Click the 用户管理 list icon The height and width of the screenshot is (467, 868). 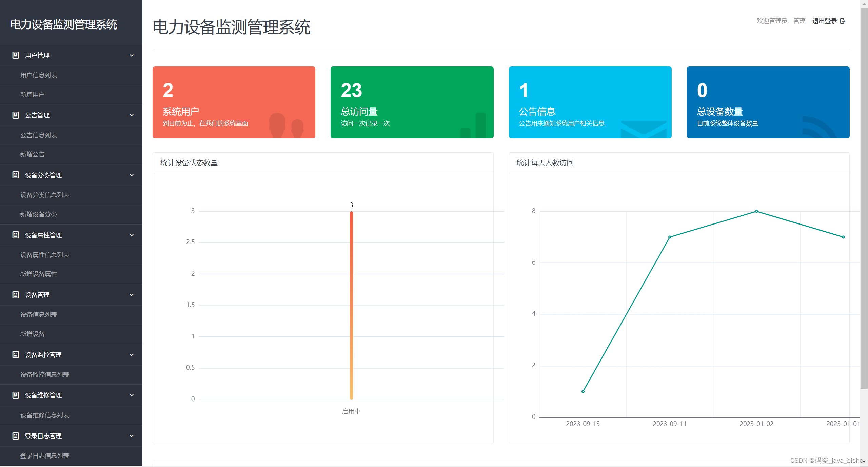point(16,55)
